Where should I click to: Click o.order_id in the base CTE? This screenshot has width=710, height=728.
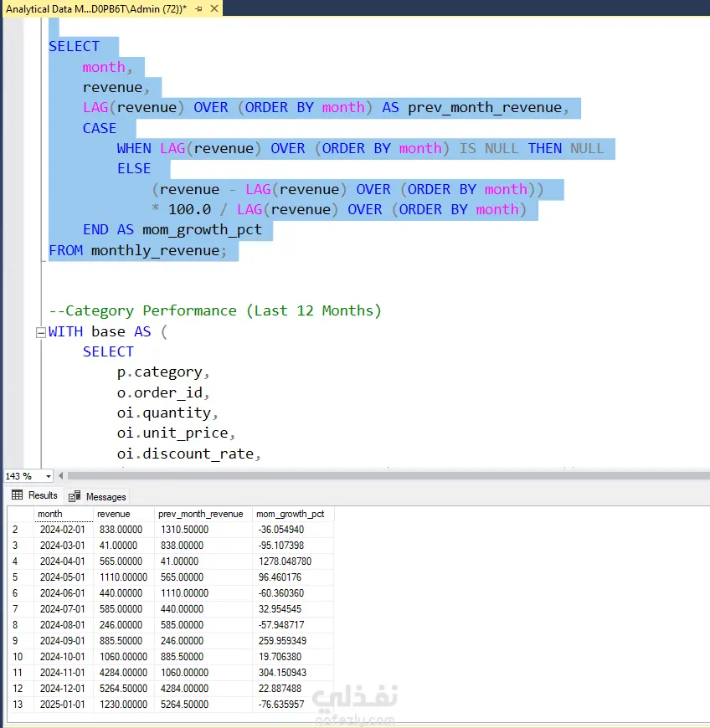[x=159, y=392]
